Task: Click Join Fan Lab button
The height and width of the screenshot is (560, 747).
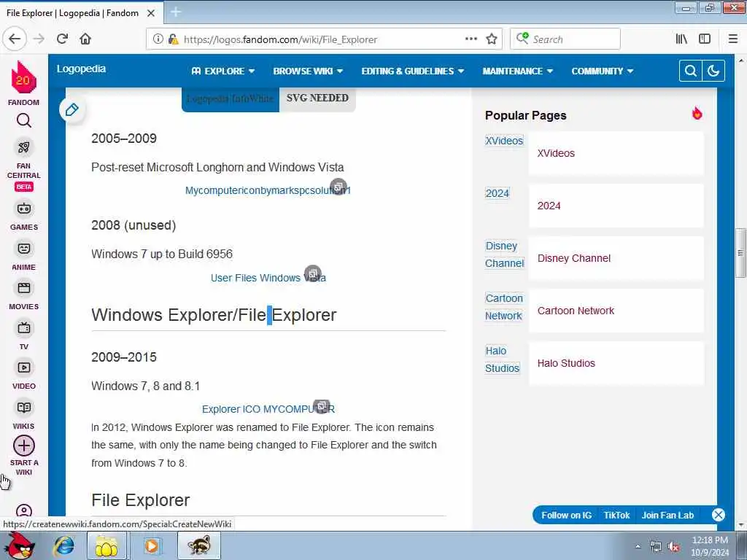Action: [667, 516]
